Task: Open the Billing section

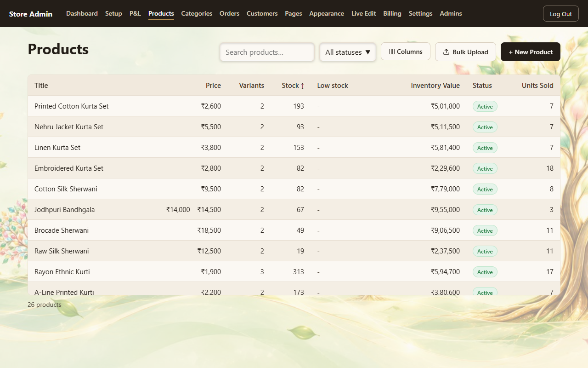Action: coord(392,13)
